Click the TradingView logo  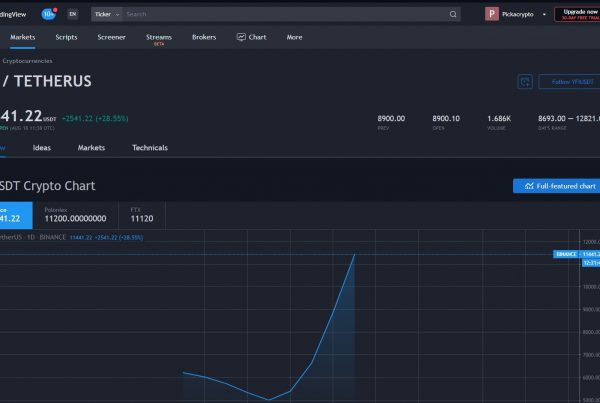tap(13, 15)
